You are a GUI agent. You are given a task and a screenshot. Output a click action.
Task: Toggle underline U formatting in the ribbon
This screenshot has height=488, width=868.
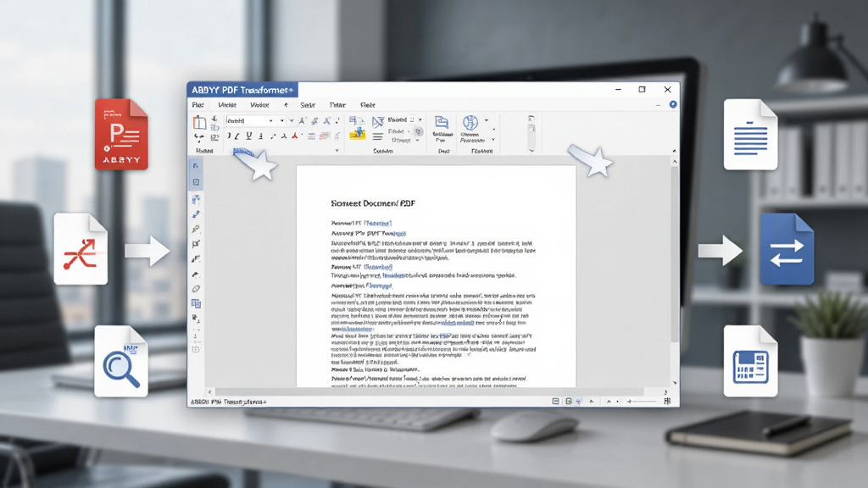pyautogui.click(x=249, y=136)
